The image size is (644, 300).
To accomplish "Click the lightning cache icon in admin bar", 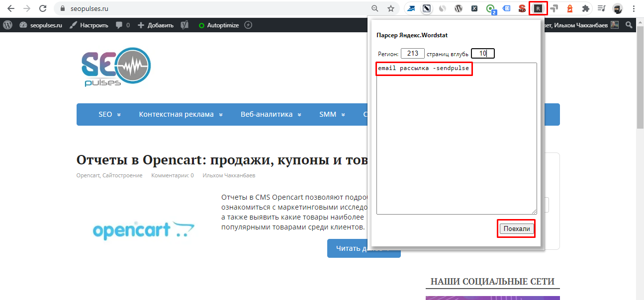I will point(249,25).
